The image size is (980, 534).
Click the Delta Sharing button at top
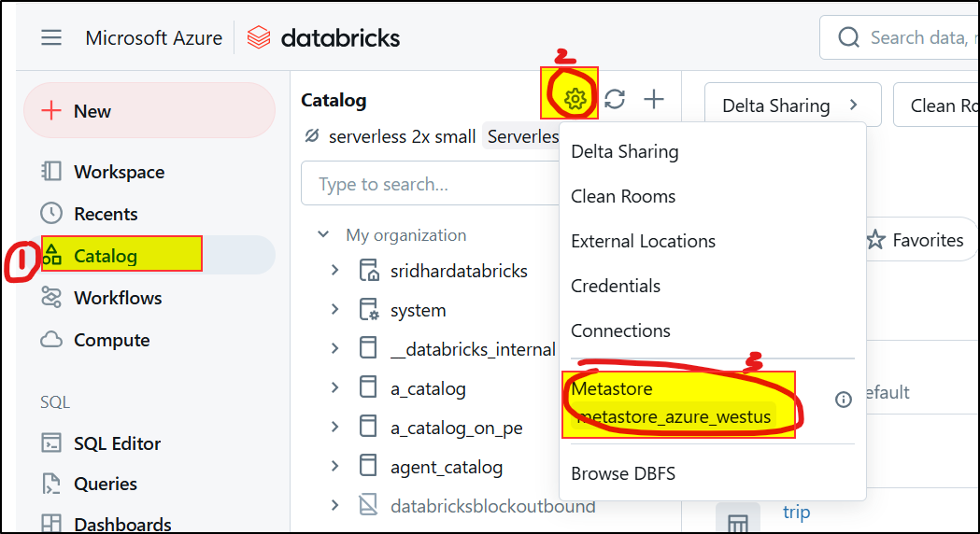(x=792, y=105)
